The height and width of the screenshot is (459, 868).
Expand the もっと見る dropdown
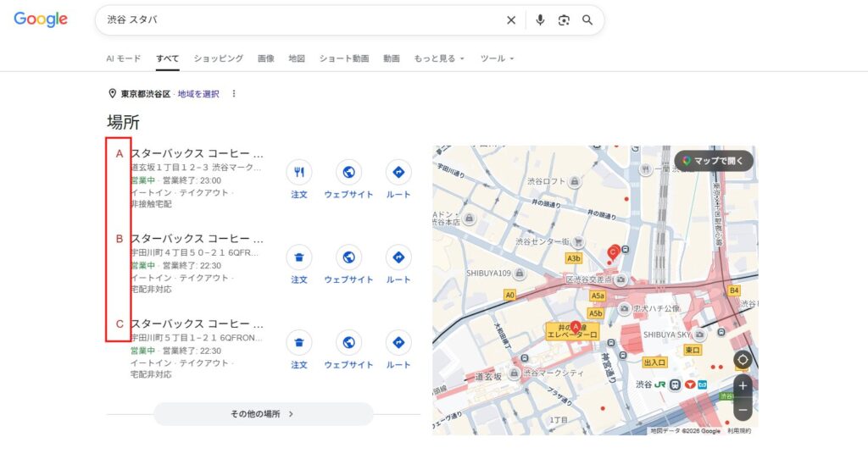(x=439, y=58)
